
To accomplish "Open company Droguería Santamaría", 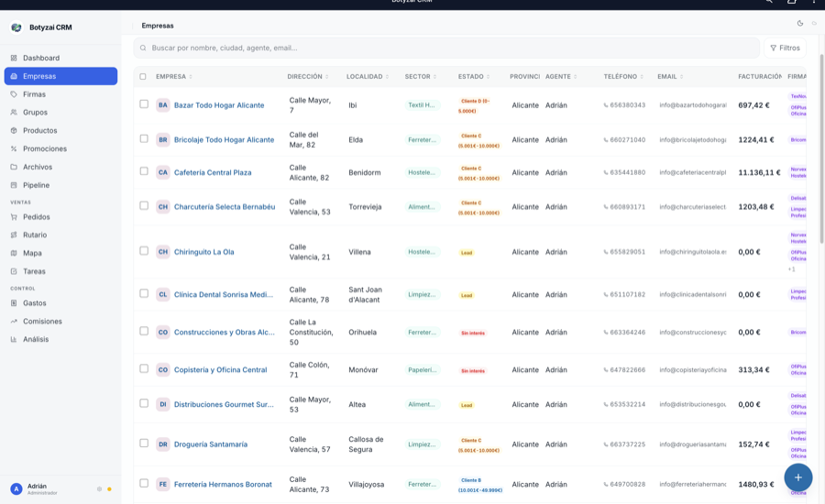I will pyautogui.click(x=211, y=444).
